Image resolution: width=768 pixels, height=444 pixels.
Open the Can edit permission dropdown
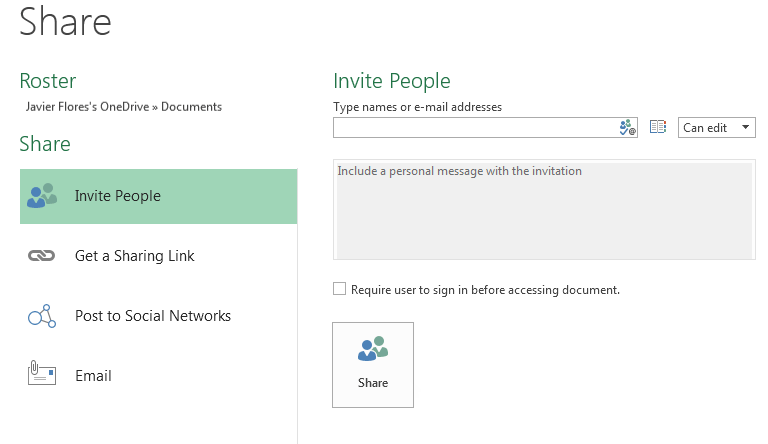click(717, 127)
